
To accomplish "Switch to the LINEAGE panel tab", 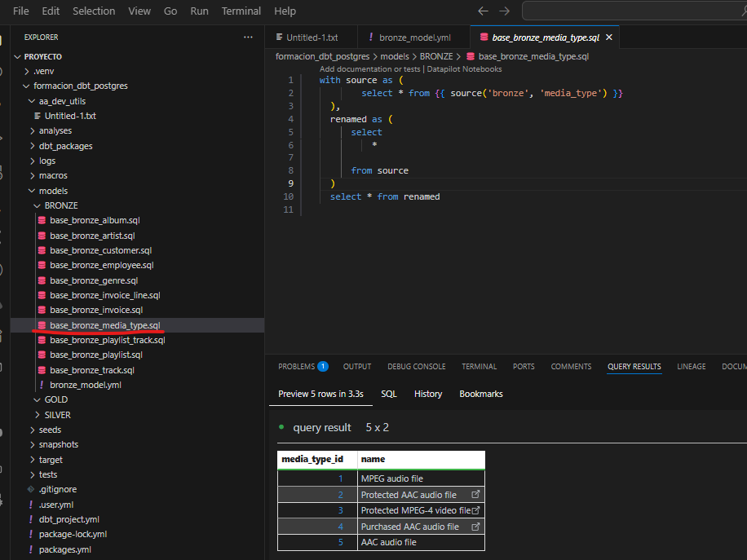I will click(691, 367).
